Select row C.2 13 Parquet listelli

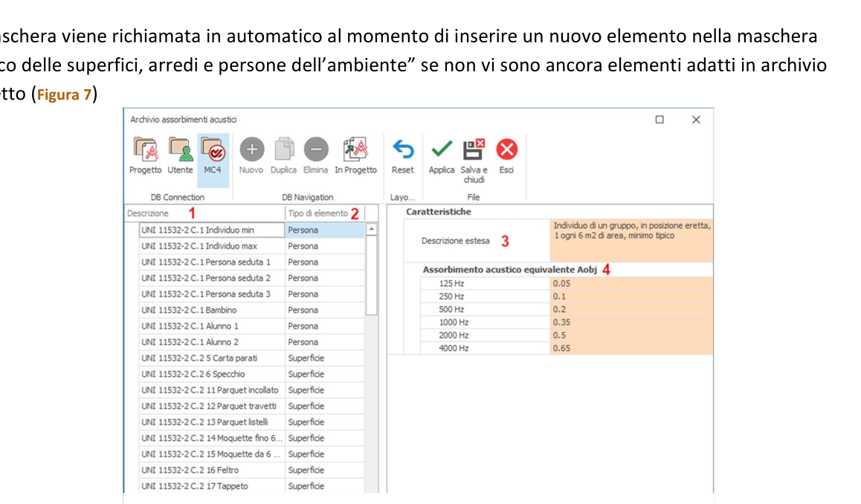pyautogui.click(x=211, y=421)
